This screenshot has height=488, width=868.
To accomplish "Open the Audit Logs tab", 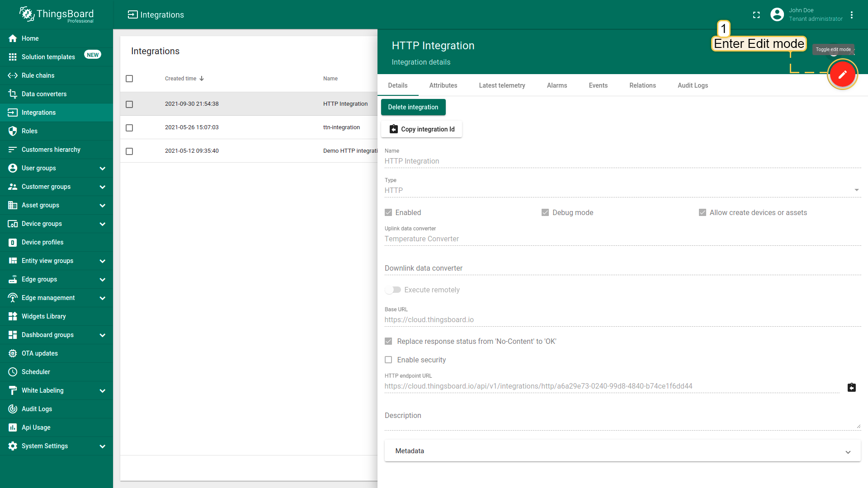I will 693,85.
